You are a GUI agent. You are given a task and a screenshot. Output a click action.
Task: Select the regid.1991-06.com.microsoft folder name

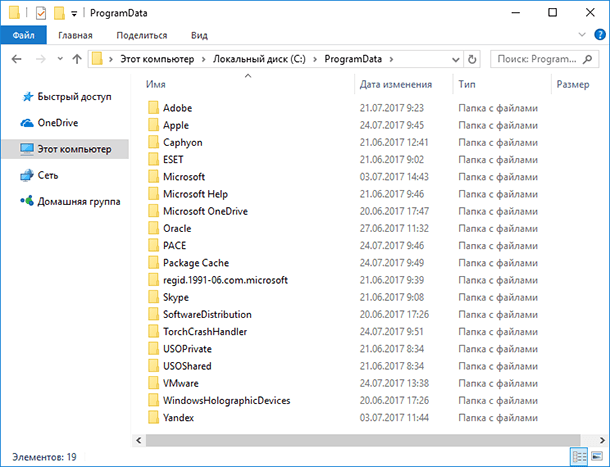pos(225,280)
